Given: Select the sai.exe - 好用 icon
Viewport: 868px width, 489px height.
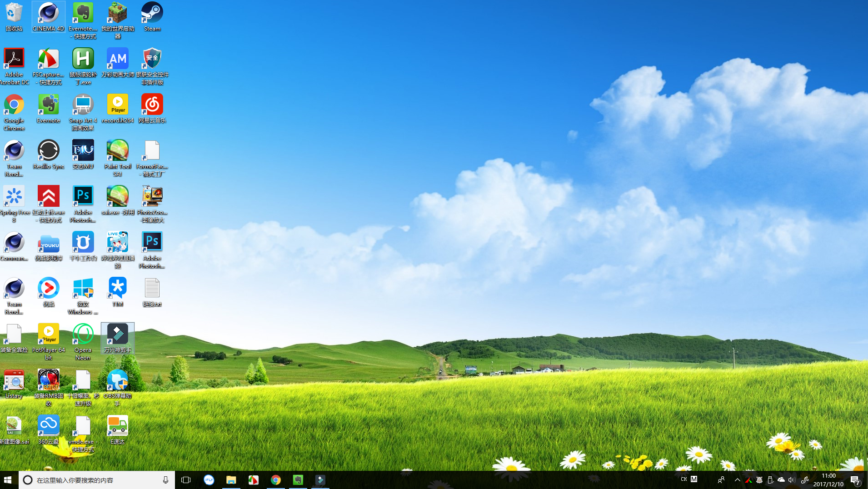Looking at the screenshot, I should coord(118,201).
